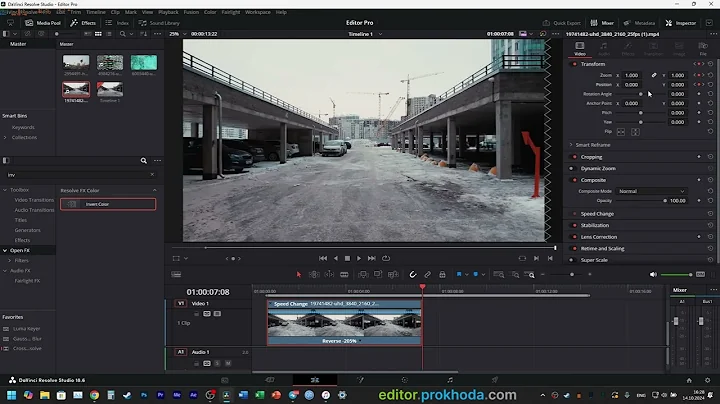Click the Zoom X value field
This screenshot has width=720, height=404.
(632, 75)
